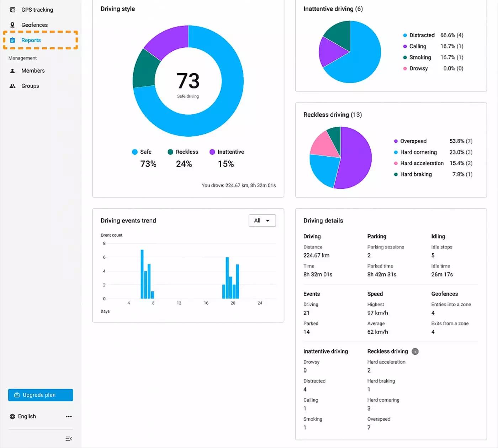This screenshot has width=498, height=448.
Task: Click the Overspeed legend dot
Action: 396,141
